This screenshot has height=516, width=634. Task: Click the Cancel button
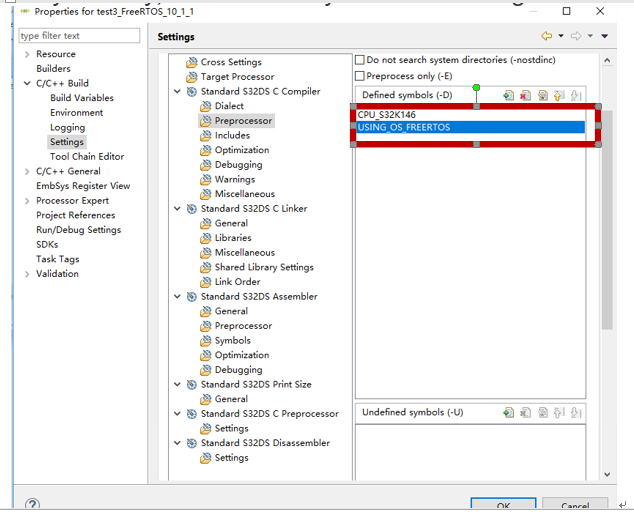pos(575,504)
